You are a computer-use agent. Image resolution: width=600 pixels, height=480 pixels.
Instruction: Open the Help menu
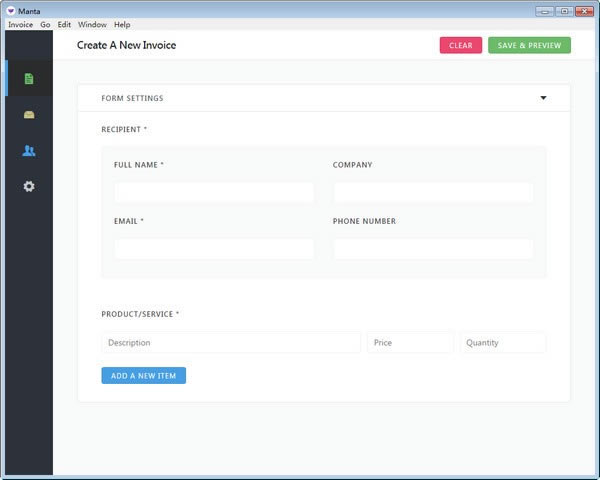point(122,24)
